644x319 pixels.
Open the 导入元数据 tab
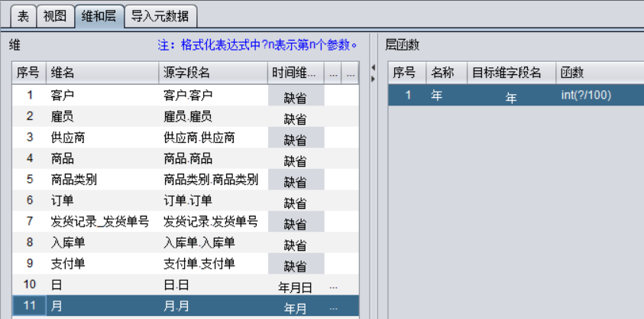160,15
